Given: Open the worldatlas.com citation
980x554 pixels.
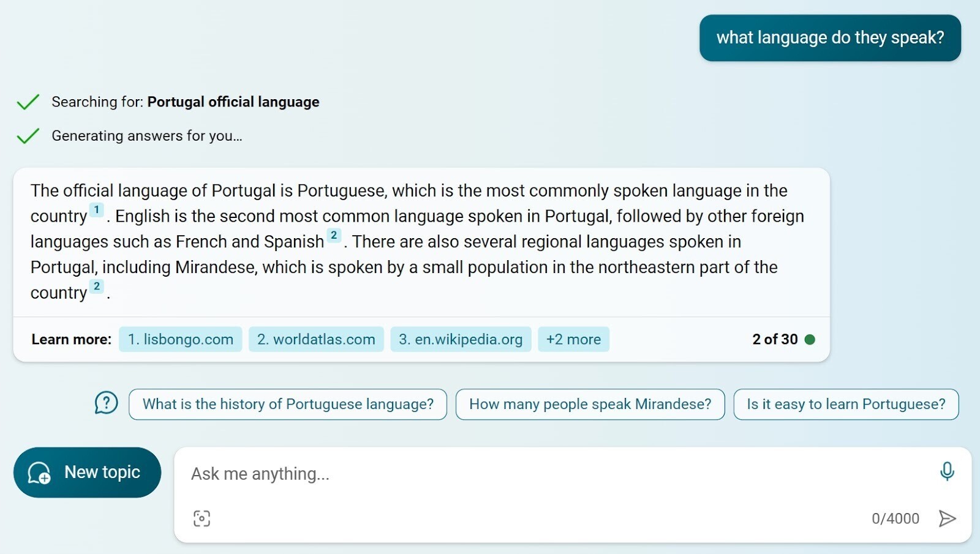Looking at the screenshot, I should pyautogui.click(x=316, y=339).
